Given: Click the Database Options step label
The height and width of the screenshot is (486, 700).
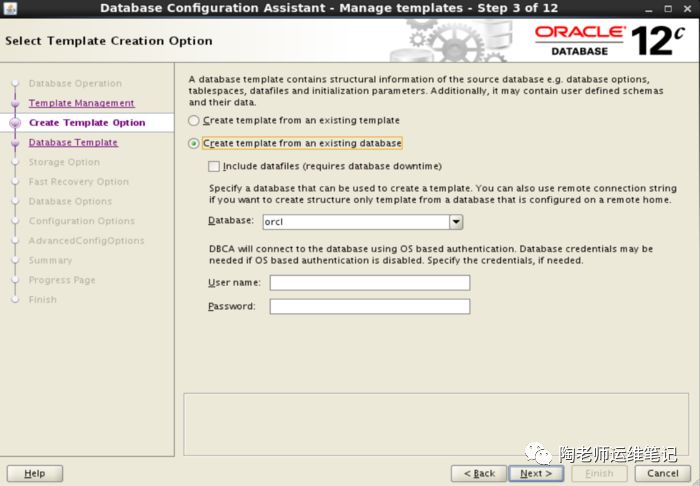Looking at the screenshot, I should point(70,201).
